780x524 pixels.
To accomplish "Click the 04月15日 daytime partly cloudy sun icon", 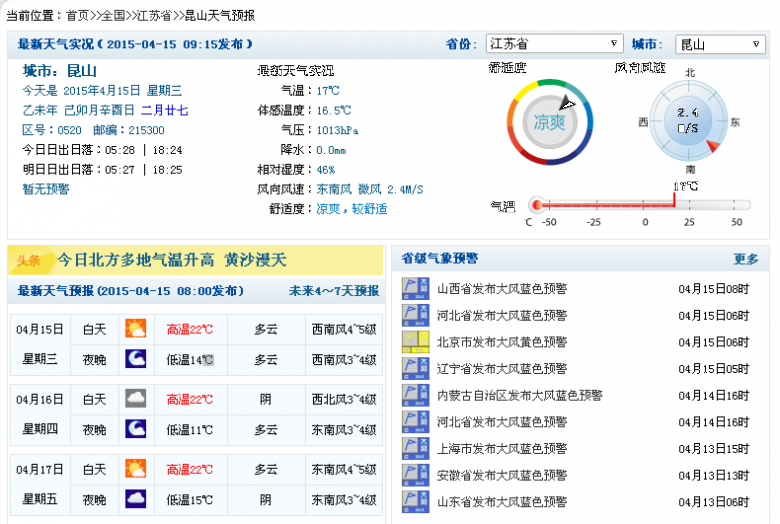I will pos(136,329).
